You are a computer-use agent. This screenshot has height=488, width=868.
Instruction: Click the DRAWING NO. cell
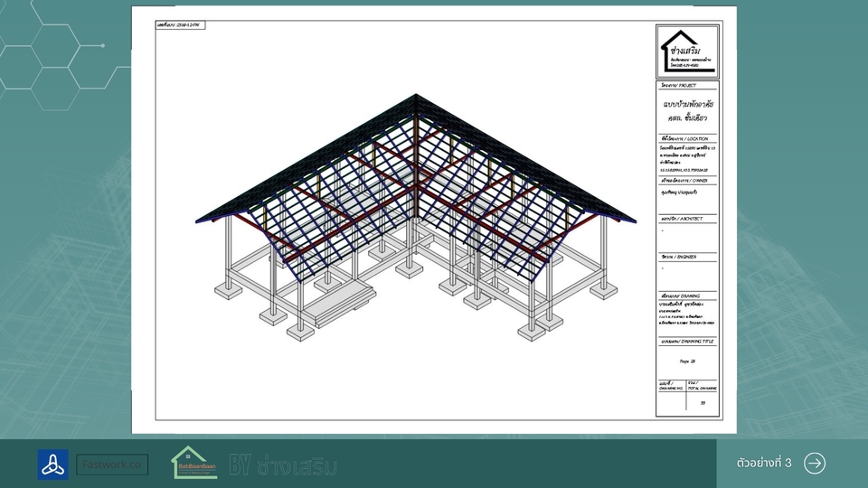pyautogui.click(x=671, y=401)
